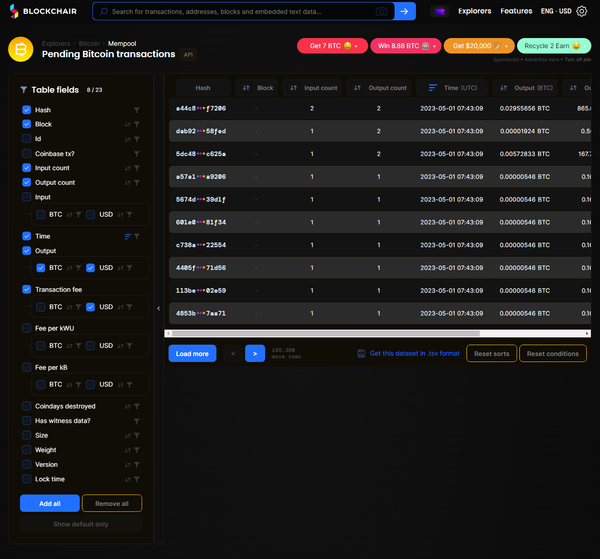The width and height of the screenshot is (600, 559).
Task: Open the Explorers menu
Action: coord(474,11)
